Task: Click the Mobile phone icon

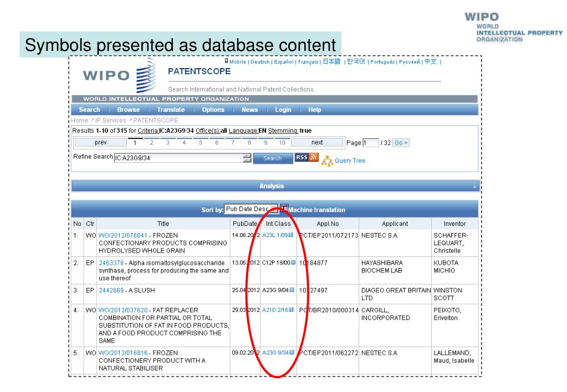Action: 226,61
